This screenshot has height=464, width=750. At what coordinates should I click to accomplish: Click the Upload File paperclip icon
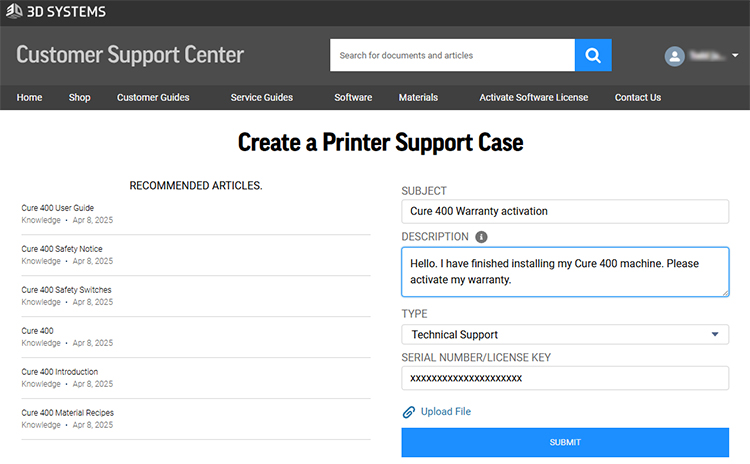click(x=408, y=412)
